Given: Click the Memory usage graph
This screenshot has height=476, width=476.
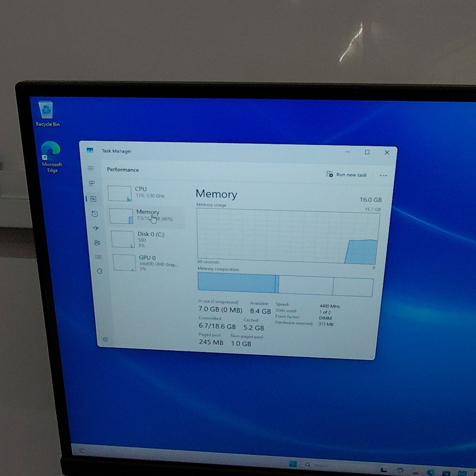Looking at the screenshot, I should [288, 237].
